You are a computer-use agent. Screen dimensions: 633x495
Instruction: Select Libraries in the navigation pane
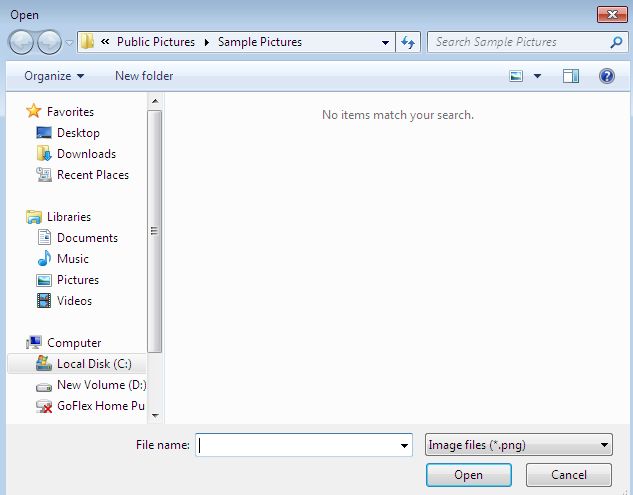[x=69, y=217]
